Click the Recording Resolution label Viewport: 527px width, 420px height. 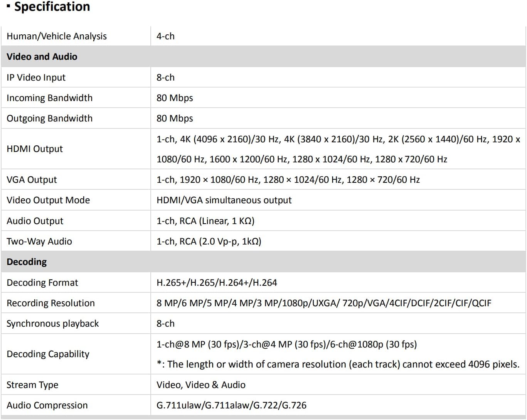point(51,303)
